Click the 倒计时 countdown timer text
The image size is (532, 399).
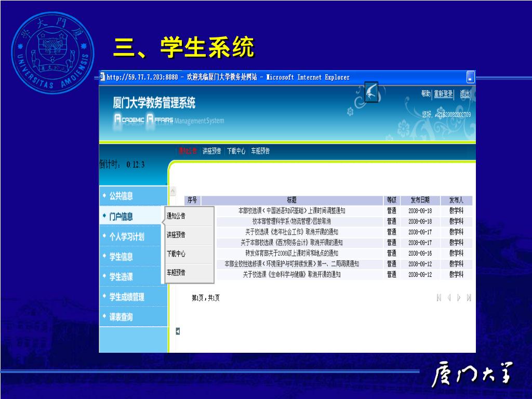(x=122, y=165)
